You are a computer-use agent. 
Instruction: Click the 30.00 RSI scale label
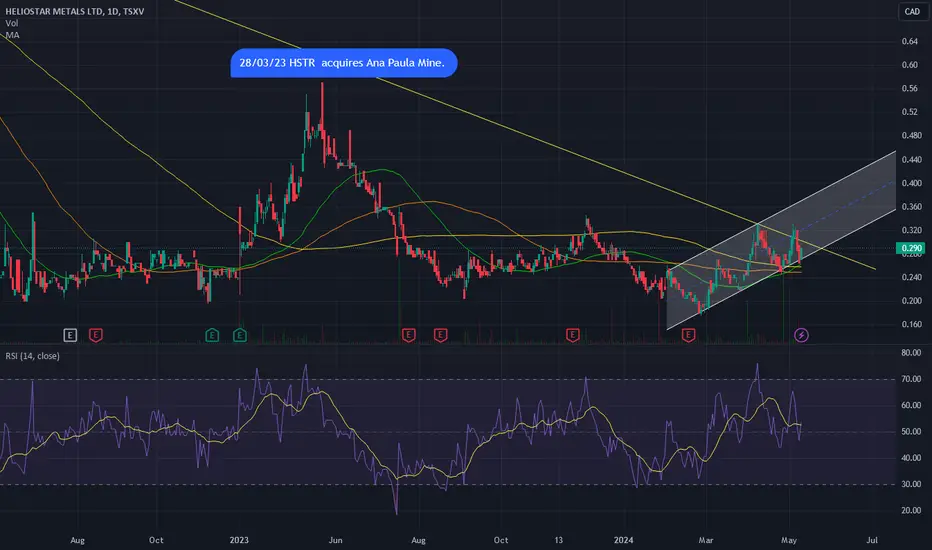tap(911, 485)
